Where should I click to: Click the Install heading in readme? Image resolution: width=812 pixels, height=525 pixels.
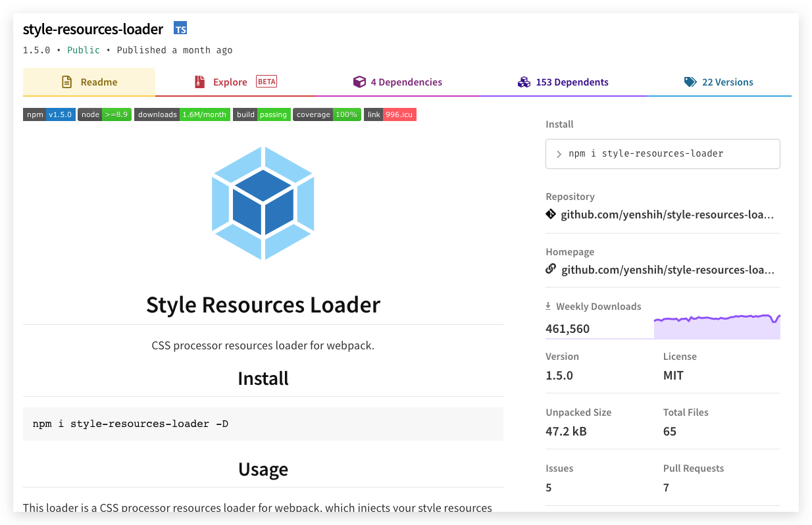pos(263,378)
